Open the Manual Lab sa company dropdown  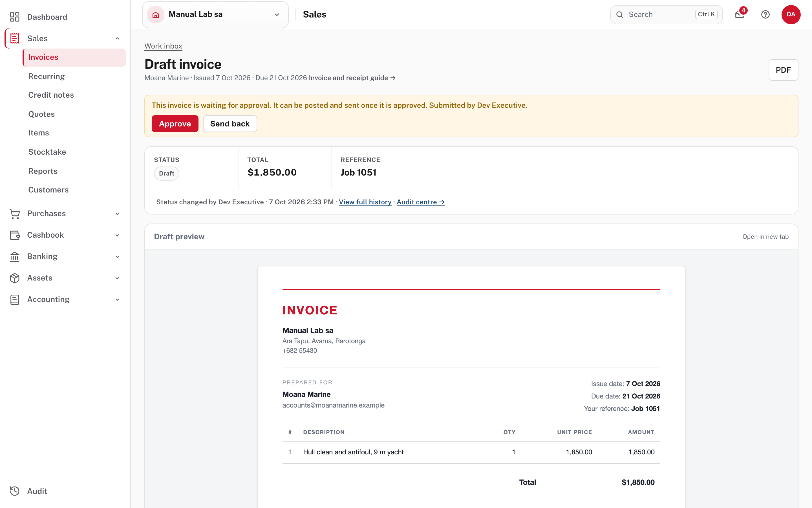tap(215, 14)
